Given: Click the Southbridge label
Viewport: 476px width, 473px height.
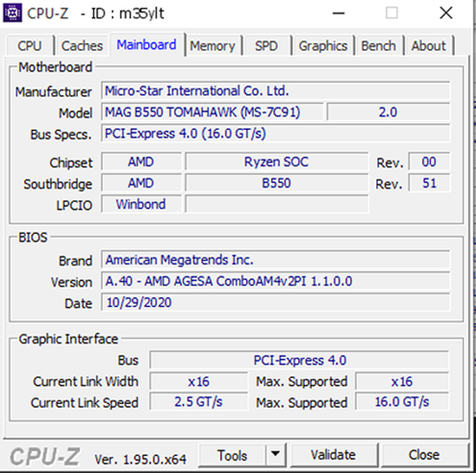Looking at the screenshot, I should click(x=58, y=184).
